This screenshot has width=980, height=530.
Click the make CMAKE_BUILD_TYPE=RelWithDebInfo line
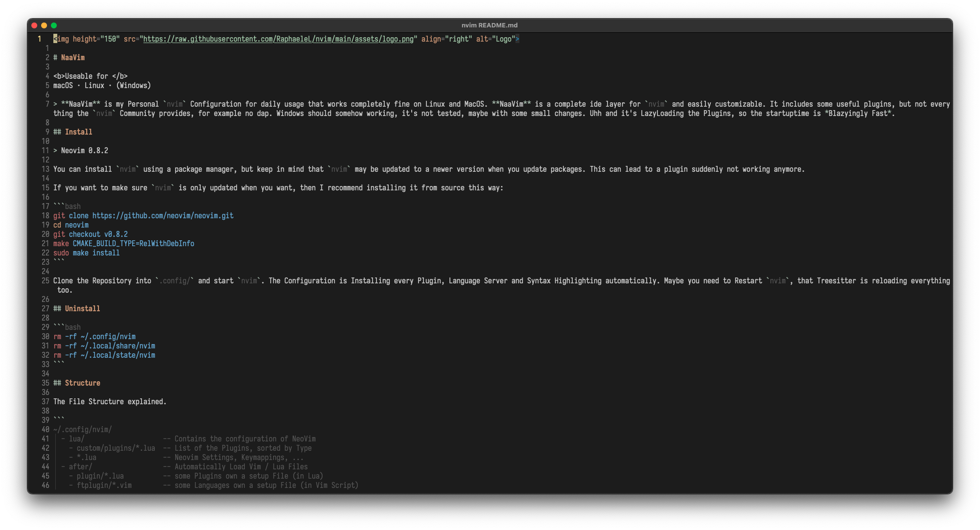click(124, 244)
